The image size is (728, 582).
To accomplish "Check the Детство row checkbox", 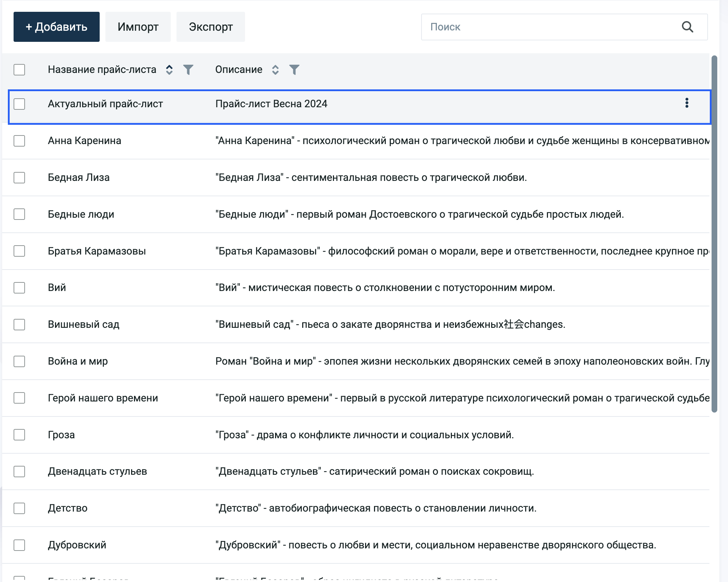I will pos(19,508).
